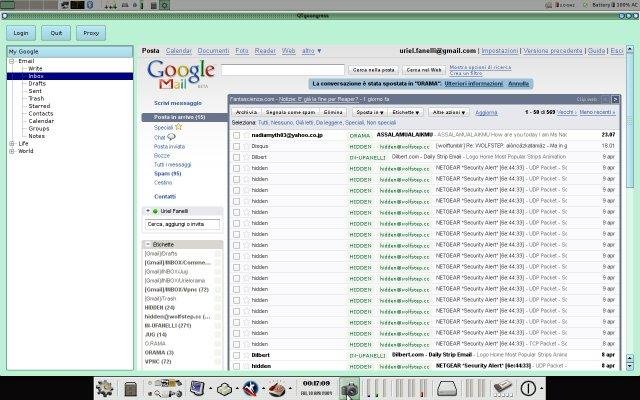Click the Elimina button

coord(333,112)
